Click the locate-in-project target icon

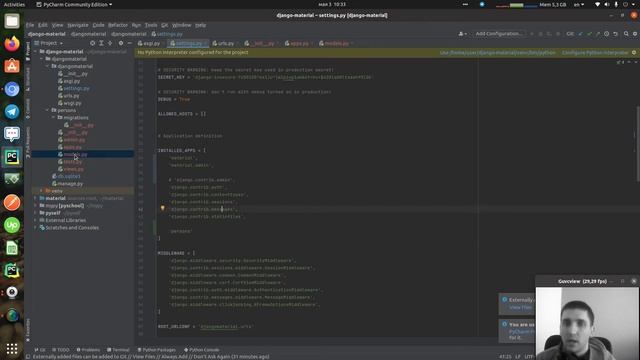coord(93,43)
